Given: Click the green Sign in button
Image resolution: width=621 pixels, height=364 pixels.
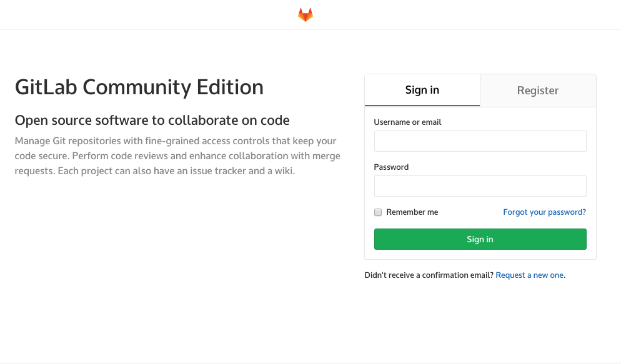Looking at the screenshot, I should tap(480, 239).
